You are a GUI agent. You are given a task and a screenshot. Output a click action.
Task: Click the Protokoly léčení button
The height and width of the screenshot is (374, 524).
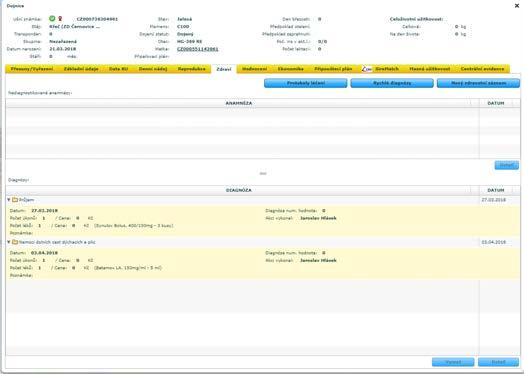[306, 83]
